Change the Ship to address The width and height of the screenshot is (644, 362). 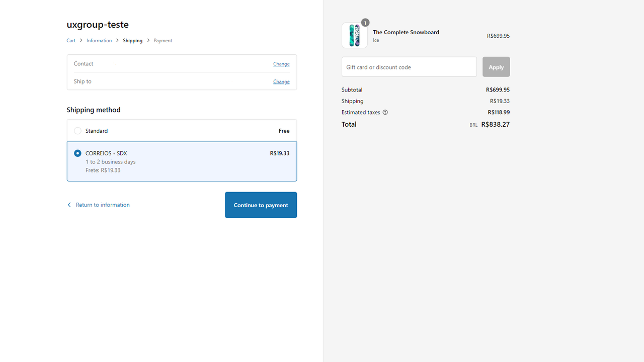pyautogui.click(x=281, y=81)
